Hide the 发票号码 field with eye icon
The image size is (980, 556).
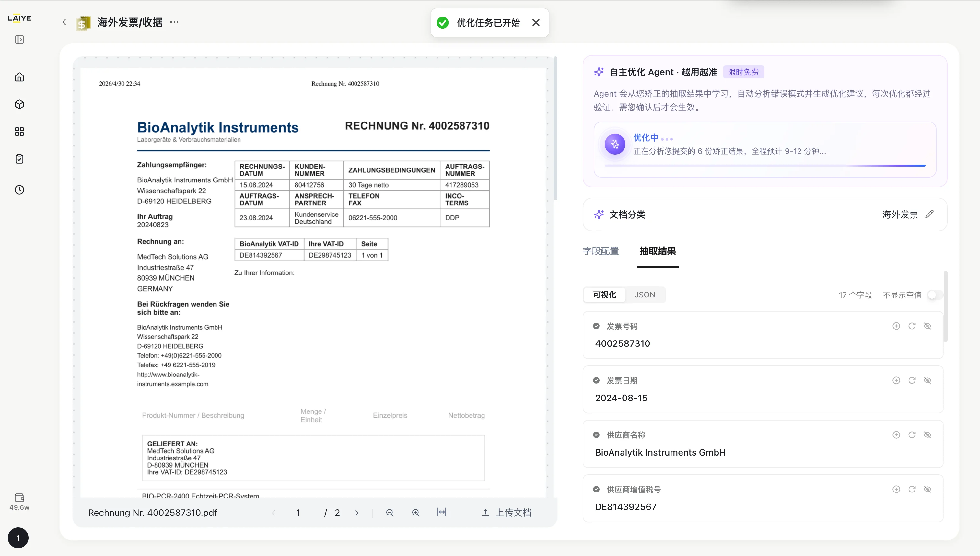tap(928, 326)
